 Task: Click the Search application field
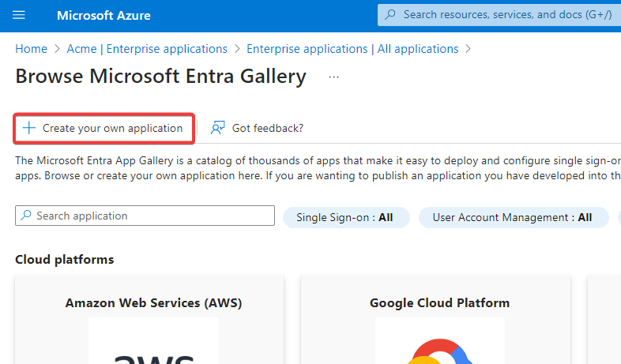(x=150, y=216)
